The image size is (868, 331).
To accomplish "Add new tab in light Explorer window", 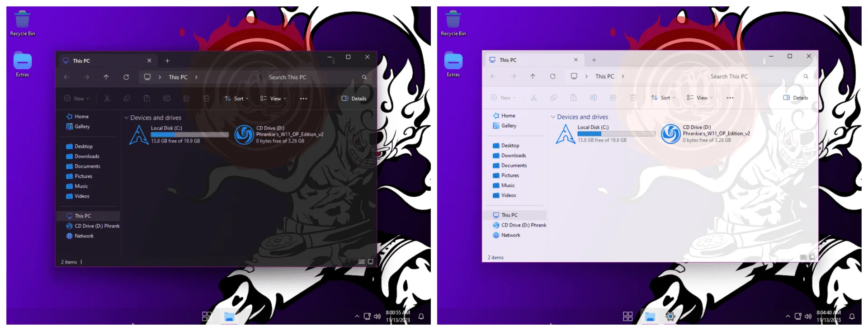I will coord(594,60).
